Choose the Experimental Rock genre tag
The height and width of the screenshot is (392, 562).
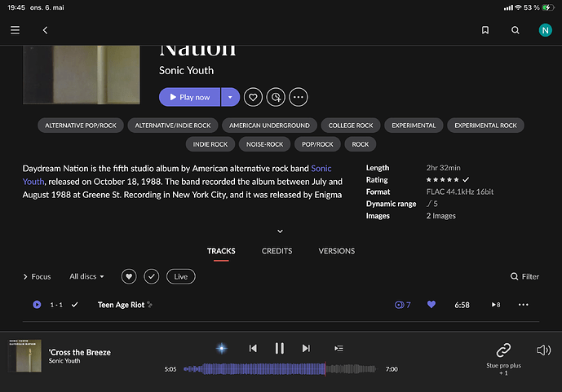[485, 126]
